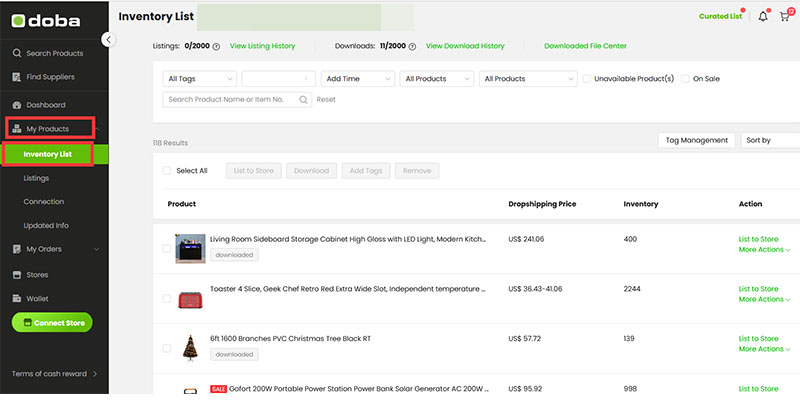800x400 pixels.
Task: Click the Listings help question icon
Action: (x=216, y=46)
